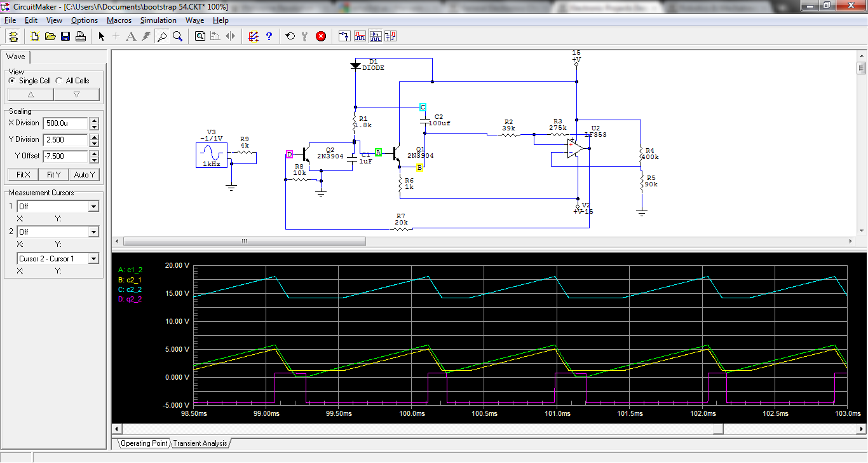Open the Edit menu
Viewport: 868px width, 463px height.
coord(31,20)
